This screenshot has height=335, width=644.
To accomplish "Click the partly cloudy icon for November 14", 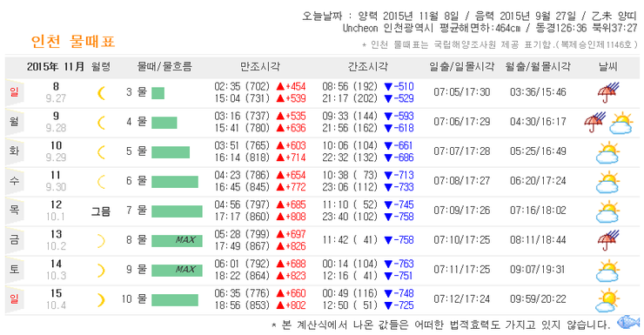I will point(607,271).
